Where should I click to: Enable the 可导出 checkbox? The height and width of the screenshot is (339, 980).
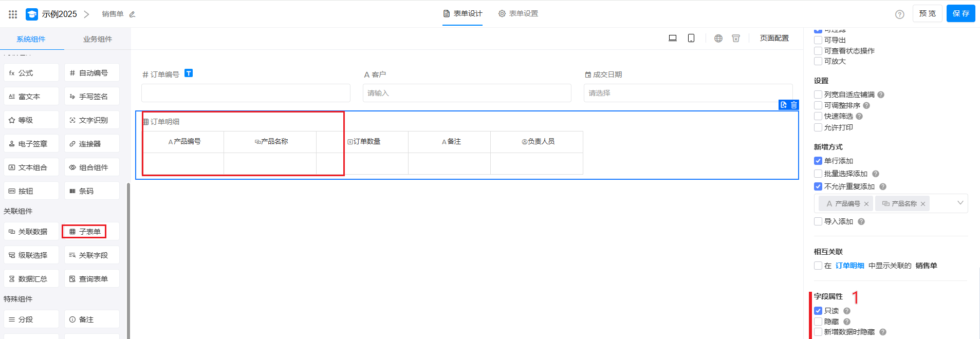pos(818,40)
